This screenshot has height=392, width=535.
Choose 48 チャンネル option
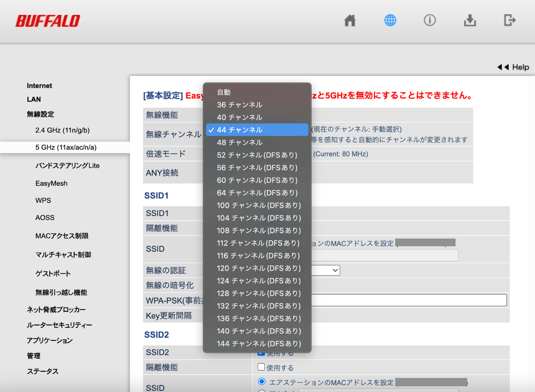257,142
